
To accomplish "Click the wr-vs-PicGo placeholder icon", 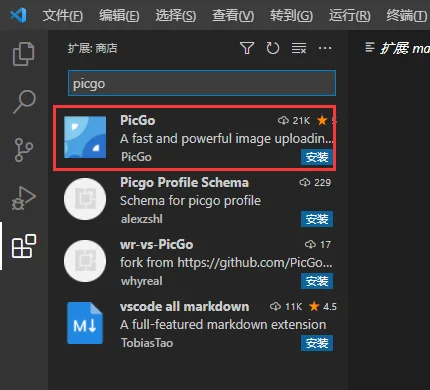I will pyautogui.click(x=85, y=261).
